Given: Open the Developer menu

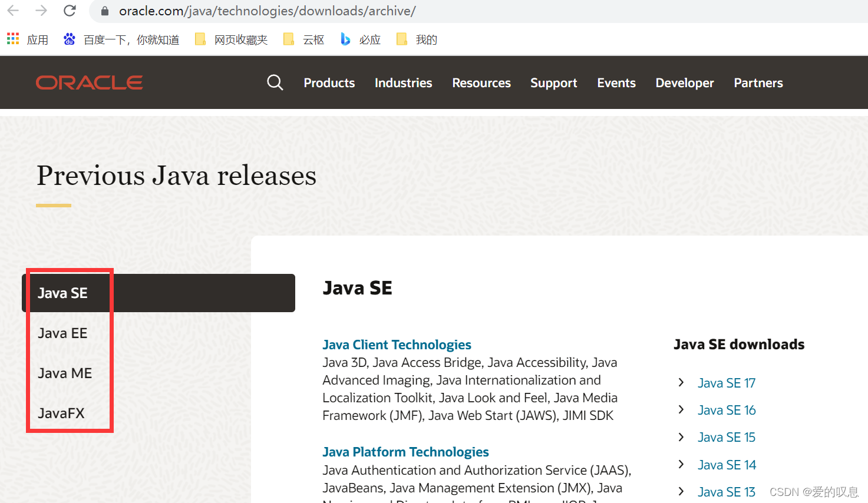Looking at the screenshot, I should tap(685, 83).
